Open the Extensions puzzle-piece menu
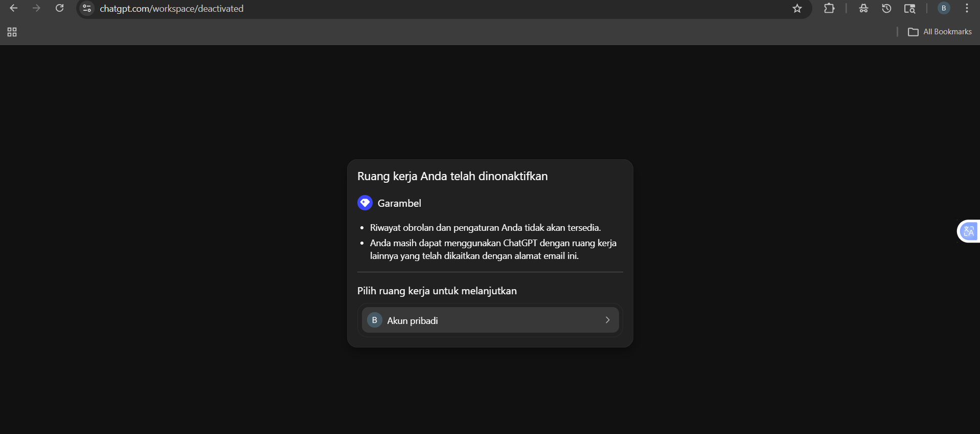The height and width of the screenshot is (434, 980). [829, 8]
